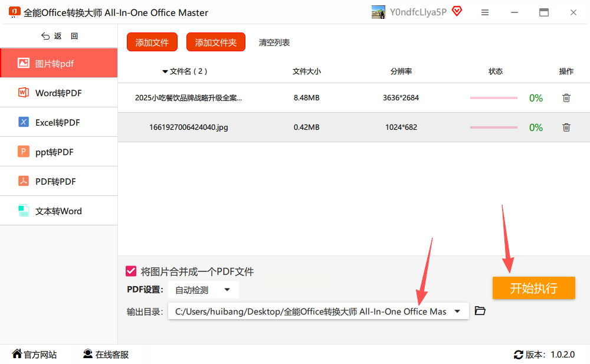This screenshot has height=364, width=590.
Task: Select the ppt转PDF sidebar tab
Action: click(x=58, y=152)
